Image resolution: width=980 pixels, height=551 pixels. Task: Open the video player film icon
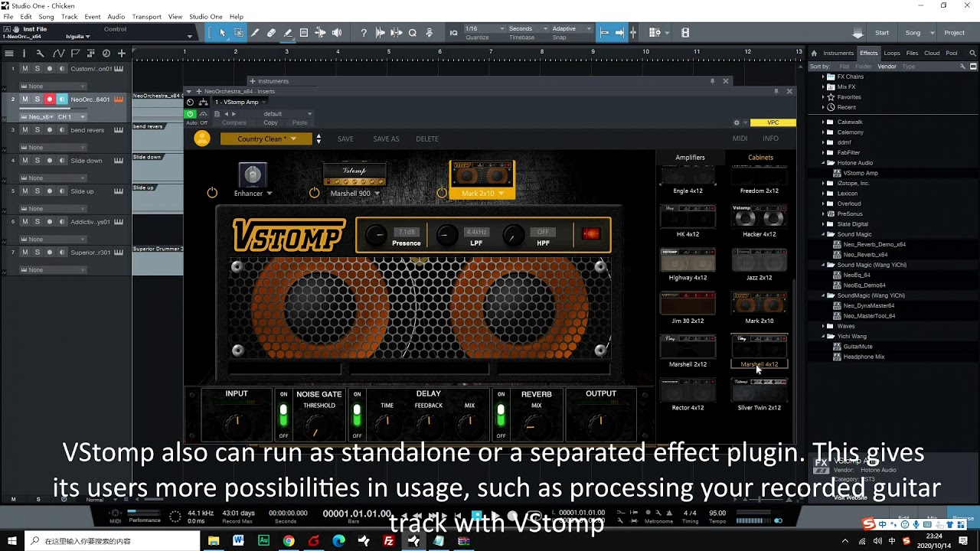coord(685,33)
